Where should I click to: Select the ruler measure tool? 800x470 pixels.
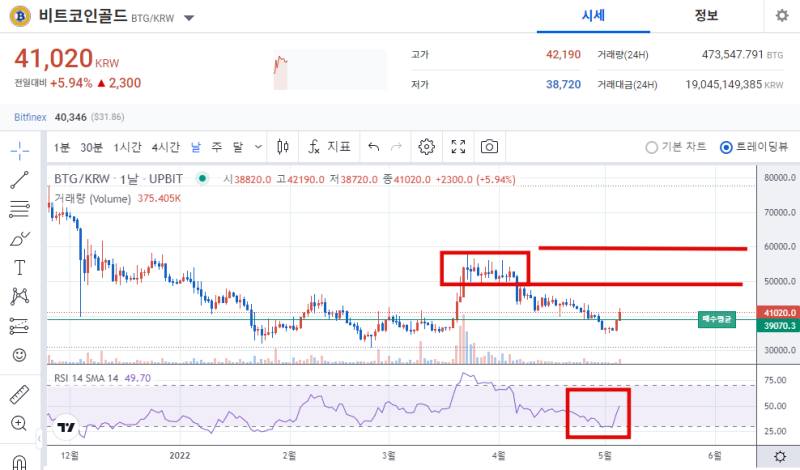pyautogui.click(x=19, y=395)
